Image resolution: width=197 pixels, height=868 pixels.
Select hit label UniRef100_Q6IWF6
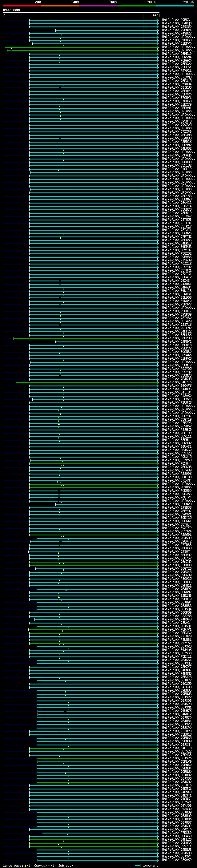point(176,785)
